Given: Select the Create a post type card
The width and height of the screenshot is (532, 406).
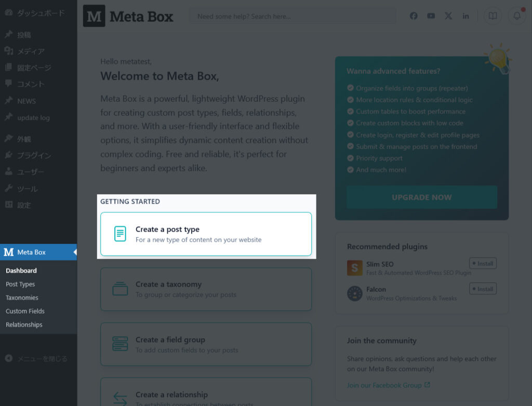Looking at the screenshot, I should tap(206, 234).
